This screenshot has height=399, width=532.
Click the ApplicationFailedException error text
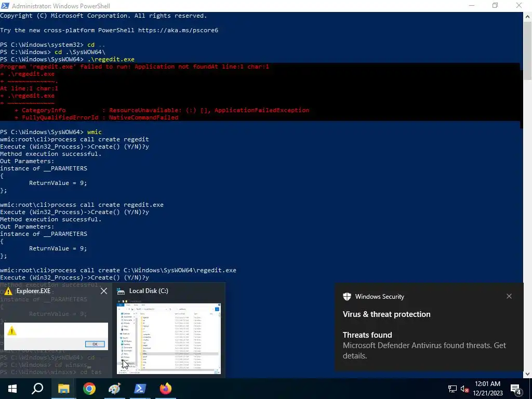(262, 110)
